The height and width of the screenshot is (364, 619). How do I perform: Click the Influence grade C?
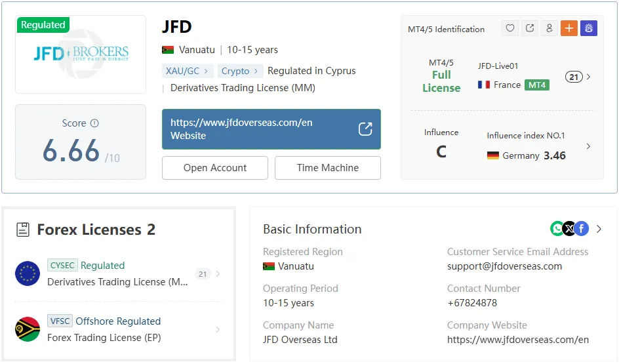coord(441,152)
